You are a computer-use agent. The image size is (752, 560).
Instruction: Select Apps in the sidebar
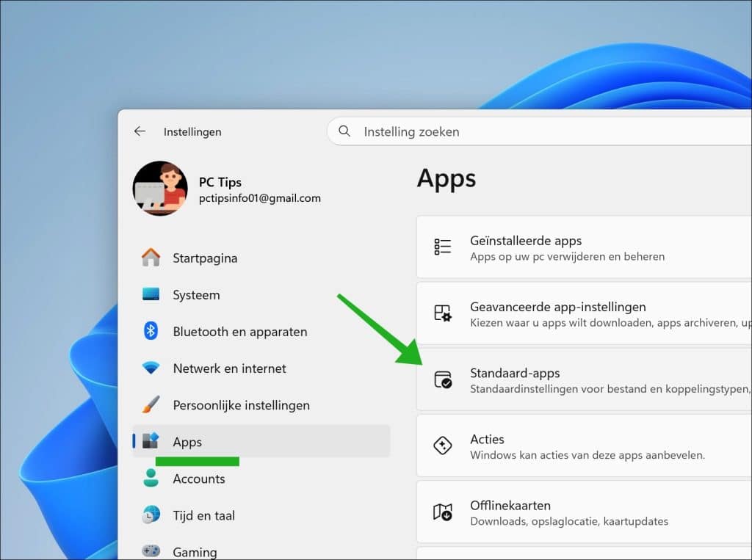(261, 442)
